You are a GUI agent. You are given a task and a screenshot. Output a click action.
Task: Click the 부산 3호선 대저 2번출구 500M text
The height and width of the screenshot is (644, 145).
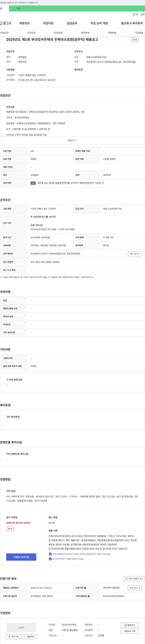pos(45,262)
